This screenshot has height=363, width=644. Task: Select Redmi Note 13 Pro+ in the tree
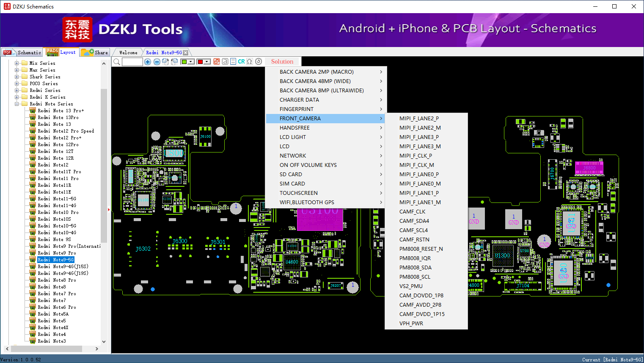tap(61, 111)
